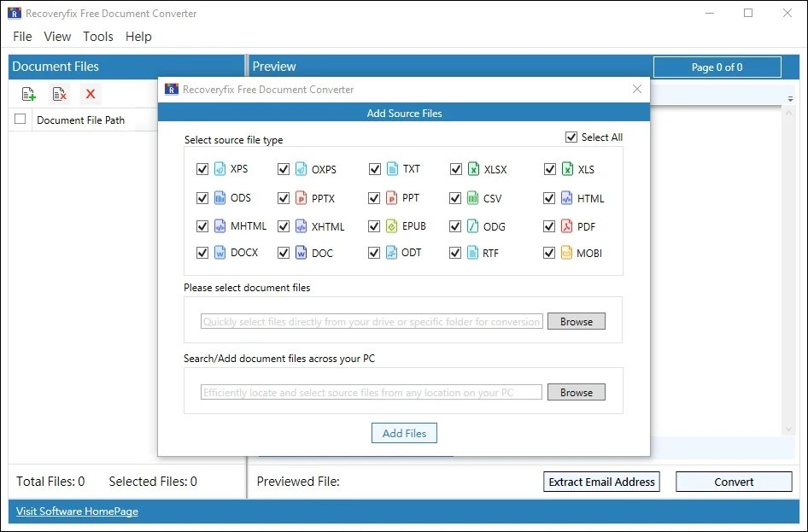Uncheck the XPS checkbox
The image size is (808, 532).
point(202,169)
